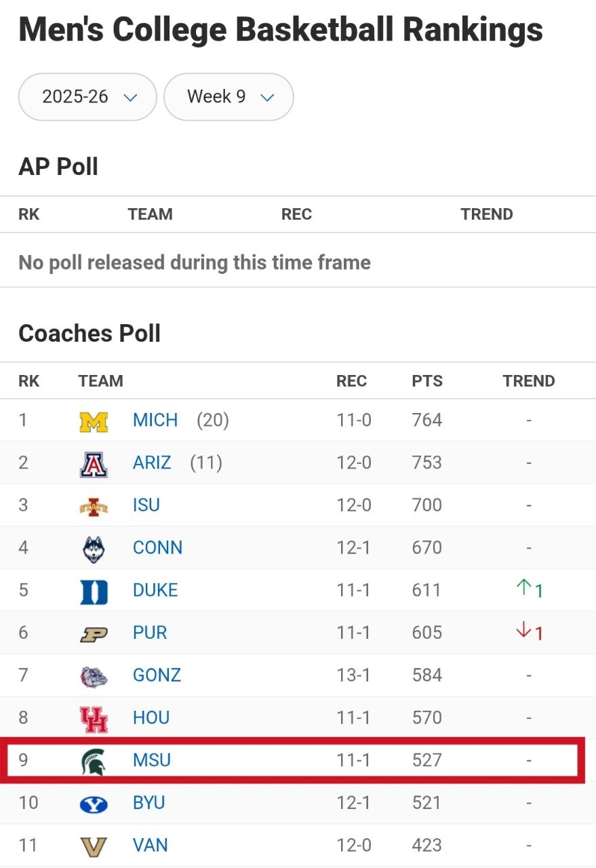Viewport: 596px width, 868px height.
Task: Click the Michigan Wolverines logo icon
Action: click(x=94, y=421)
